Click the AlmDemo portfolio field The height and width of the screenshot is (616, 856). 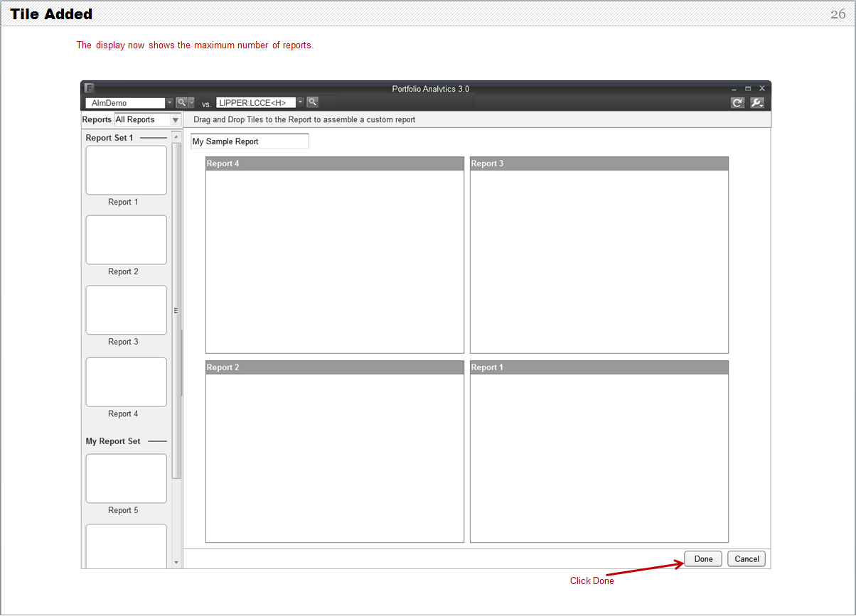tap(125, 103)
